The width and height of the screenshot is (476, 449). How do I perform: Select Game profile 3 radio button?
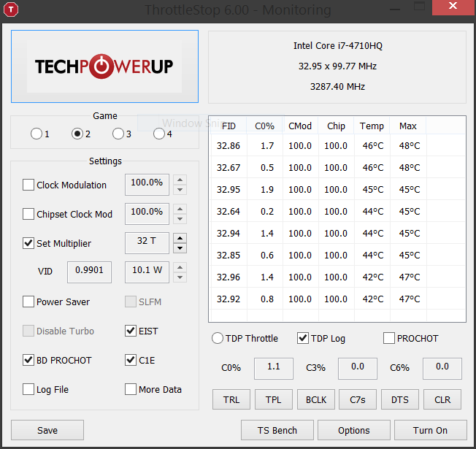(x=118, y=134)
